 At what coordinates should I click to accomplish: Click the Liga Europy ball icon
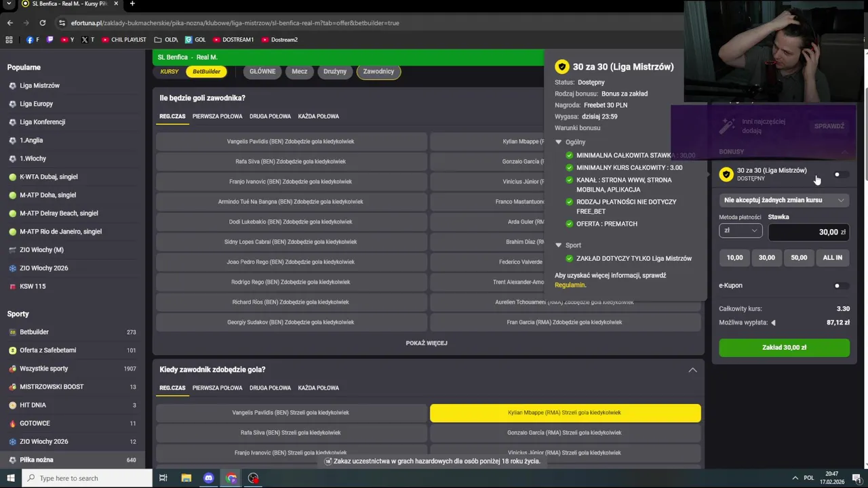coord(13,104)
